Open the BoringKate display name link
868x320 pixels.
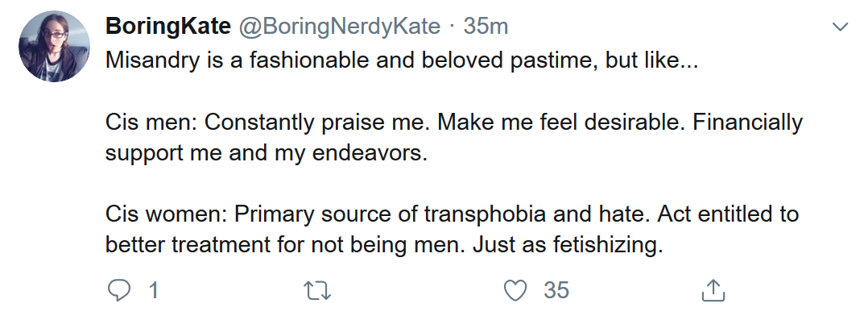click(x=168, y=26)
